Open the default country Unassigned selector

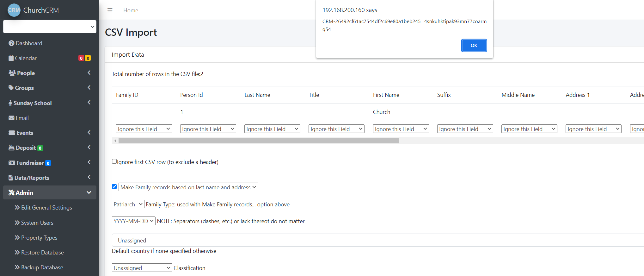click(x=378, y=240)
